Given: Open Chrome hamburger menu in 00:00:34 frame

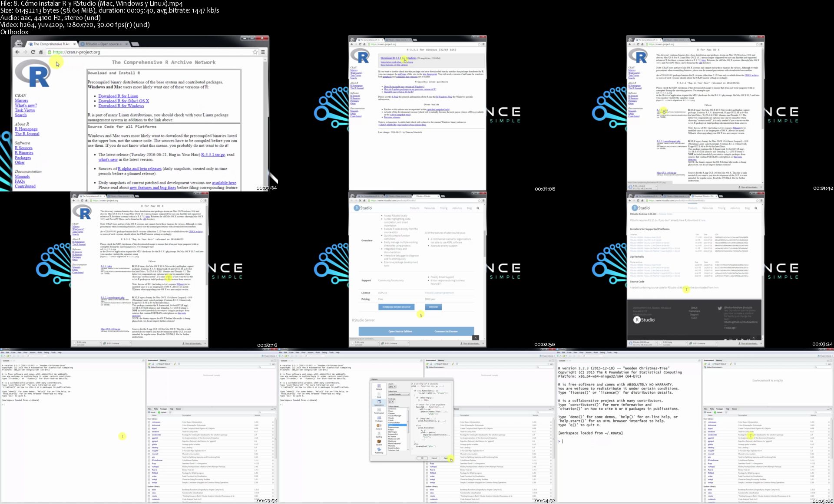Looking at the screenshot, I should pyautogui.click(x=263, y=52).
